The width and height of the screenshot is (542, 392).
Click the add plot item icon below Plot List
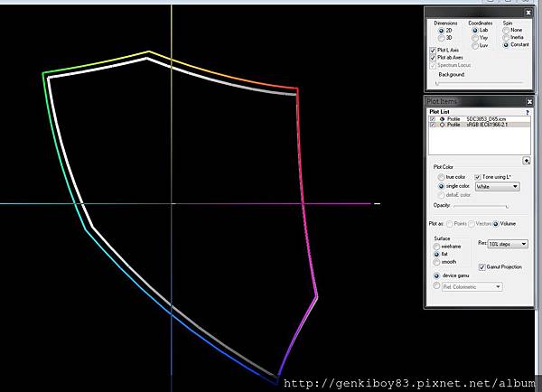click(527, 161)
